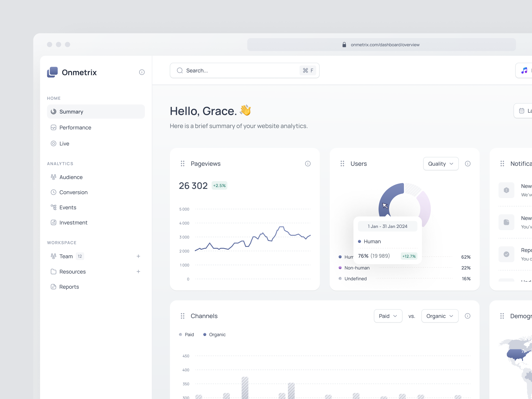Open the Organic comparison dropdown
The image size is (532, 399).
tap(440, 316)
